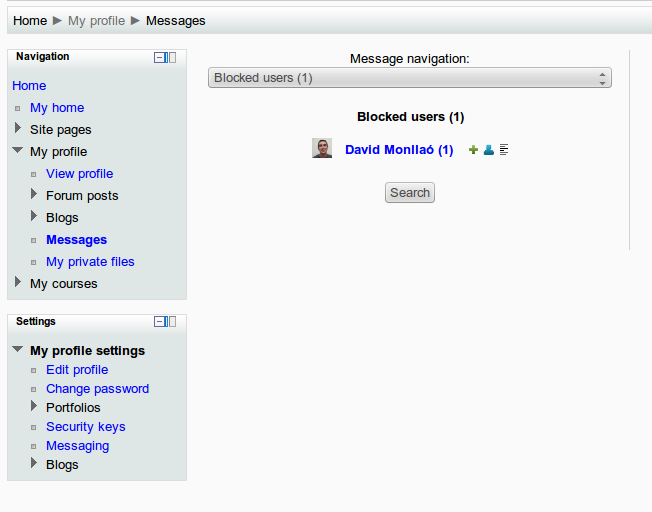Expand Blogs under My profile
Image resolution: width=652 pixels, height=512 pixels.
point(34,216)
